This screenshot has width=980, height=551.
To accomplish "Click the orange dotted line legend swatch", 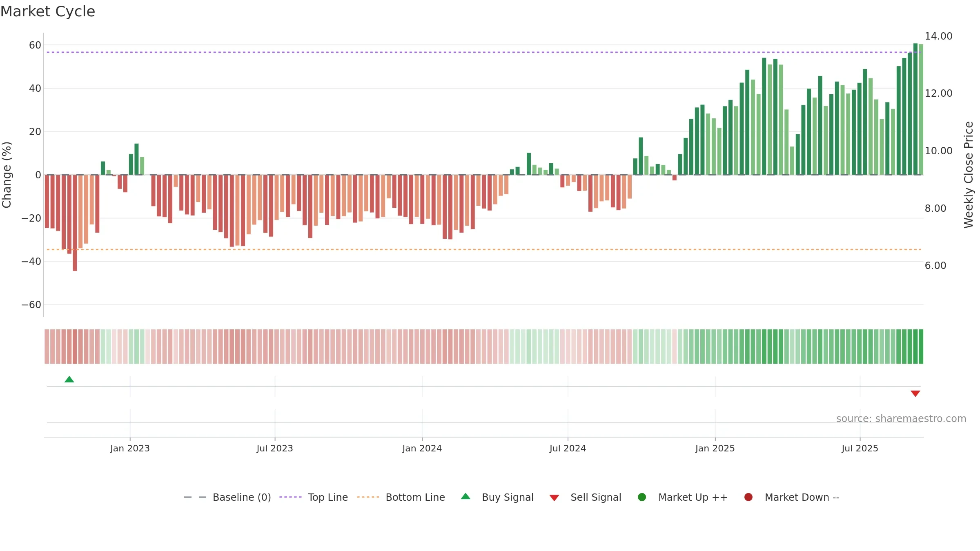I will (368, 497).
